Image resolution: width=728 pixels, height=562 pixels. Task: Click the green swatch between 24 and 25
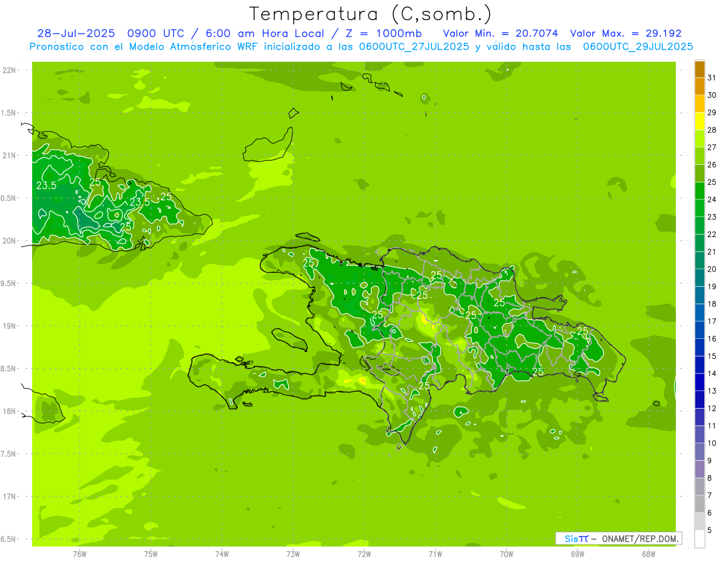[699, 191]
